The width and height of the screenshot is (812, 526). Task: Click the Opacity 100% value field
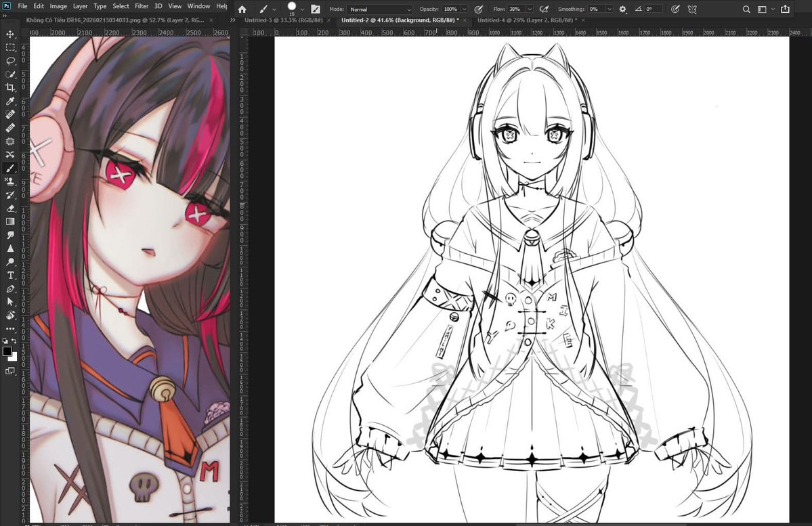[450, 9]
